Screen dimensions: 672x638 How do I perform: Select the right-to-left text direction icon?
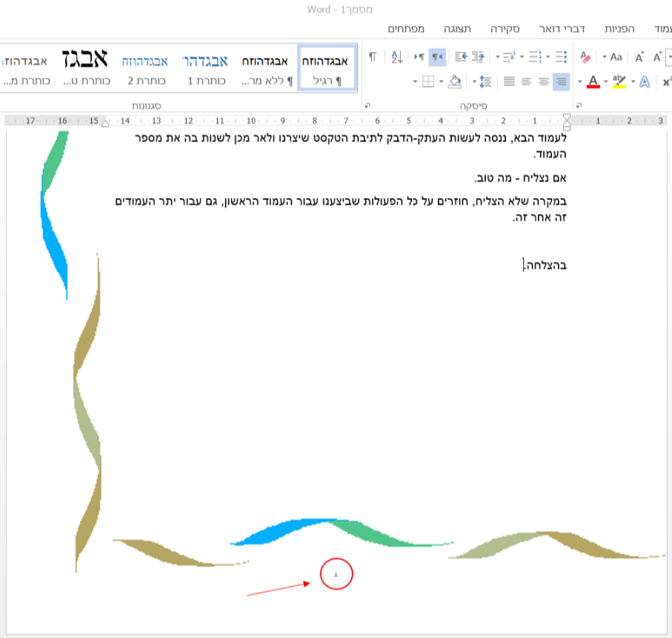[x=438, y=58]
